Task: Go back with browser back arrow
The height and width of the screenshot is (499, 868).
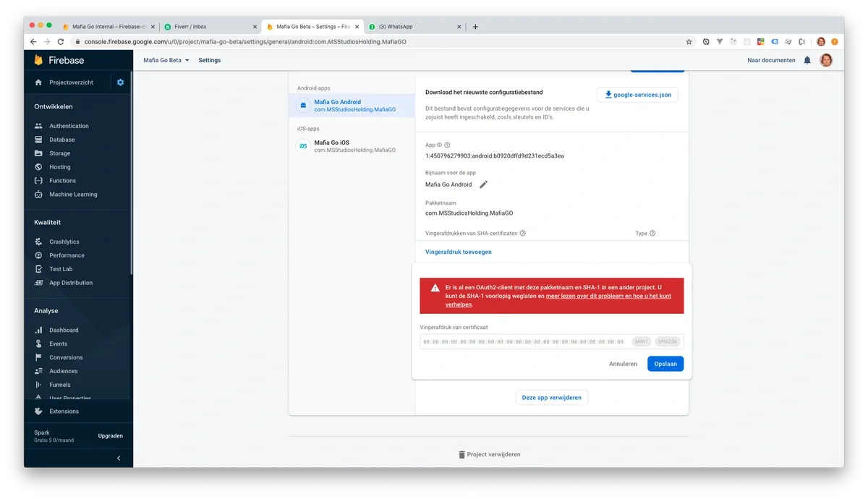Action: coord(33,42)
